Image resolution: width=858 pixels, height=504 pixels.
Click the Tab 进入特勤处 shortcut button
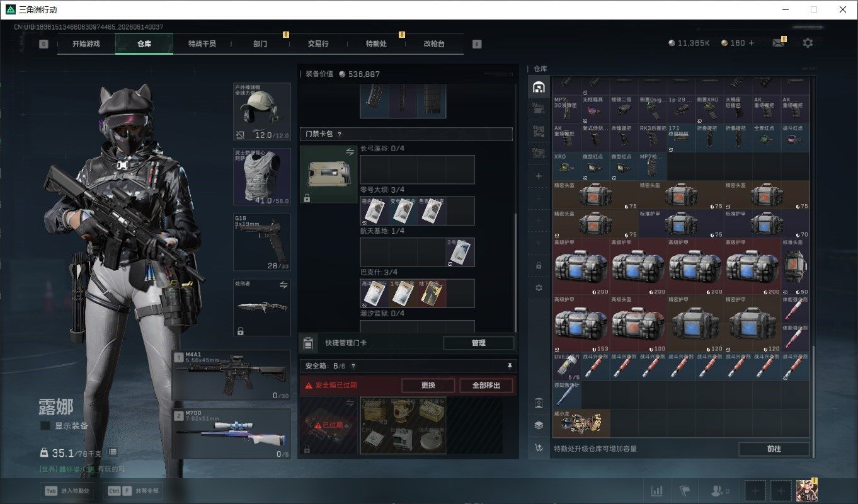coord(67,491)
